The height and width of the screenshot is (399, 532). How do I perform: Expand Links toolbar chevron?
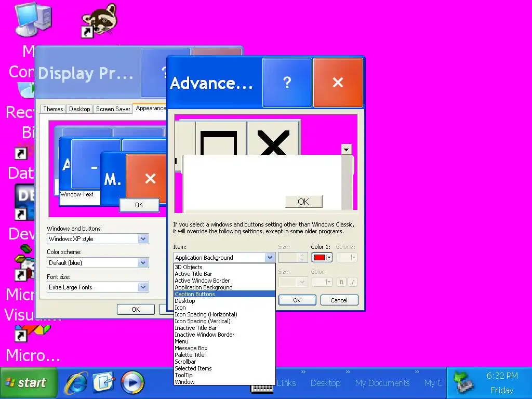(303, 372)
